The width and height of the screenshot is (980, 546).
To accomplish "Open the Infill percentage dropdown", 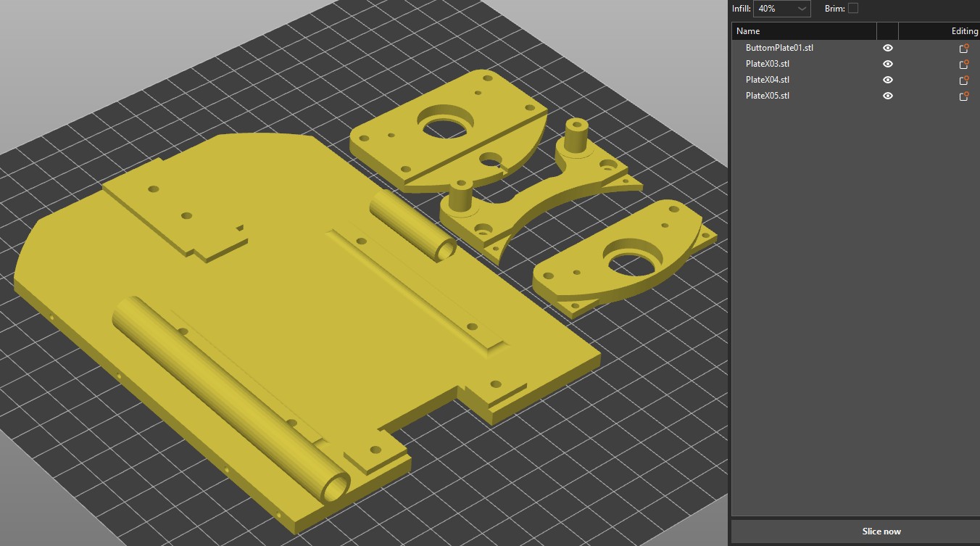I will 782,9.
